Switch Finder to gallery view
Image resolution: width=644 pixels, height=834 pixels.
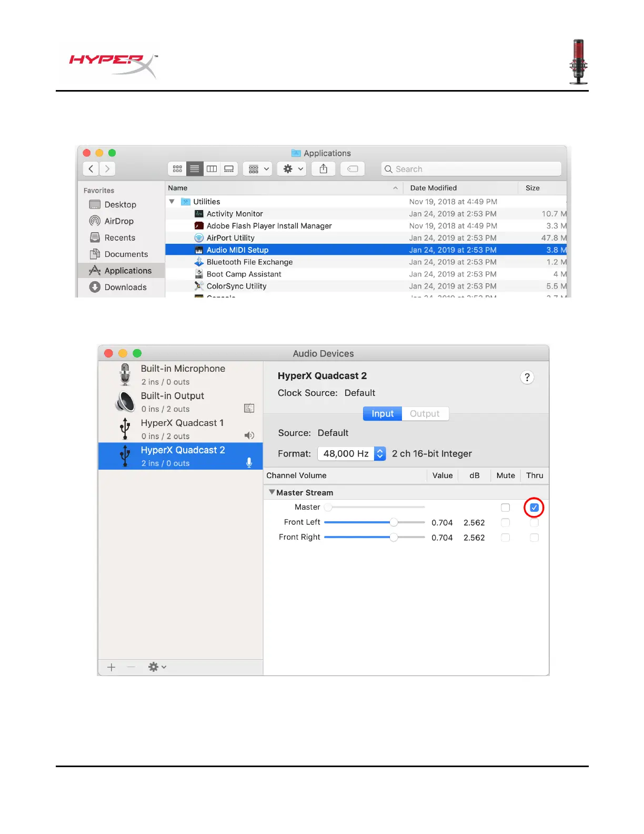(x=229, y=169)
